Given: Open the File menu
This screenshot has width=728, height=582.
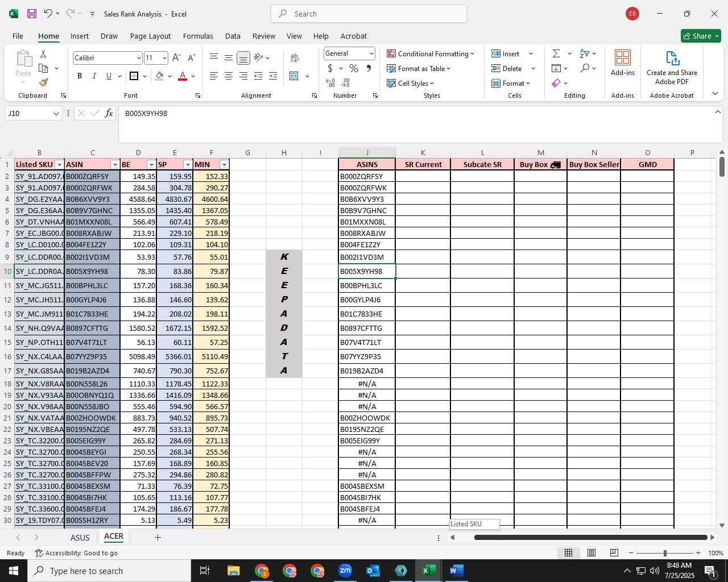Looking at the screenshot, I should [18, 36].
